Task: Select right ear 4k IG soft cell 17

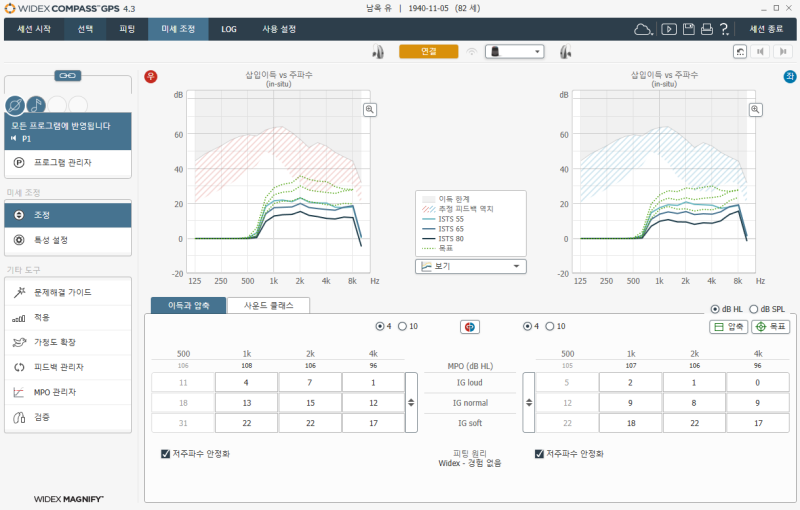Action: [x=373, y=423]
